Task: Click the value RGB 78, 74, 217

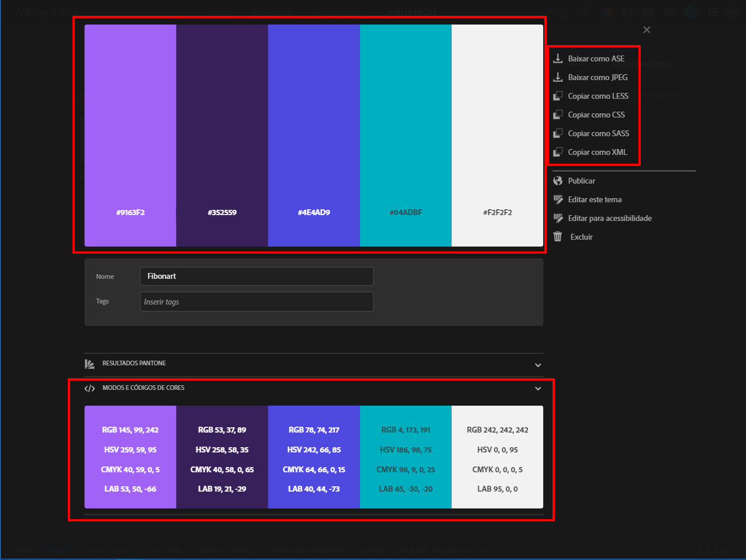Action: [x=314, y=430]
